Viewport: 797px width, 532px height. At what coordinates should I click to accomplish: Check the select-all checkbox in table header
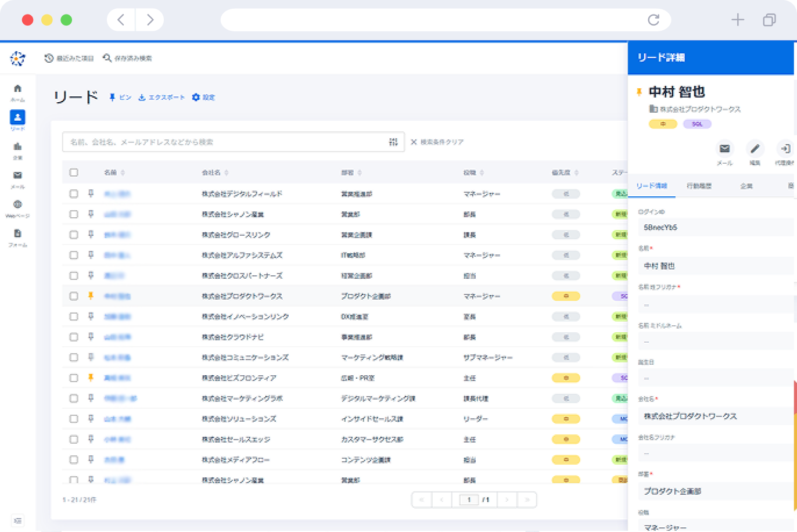pos(74,172)
